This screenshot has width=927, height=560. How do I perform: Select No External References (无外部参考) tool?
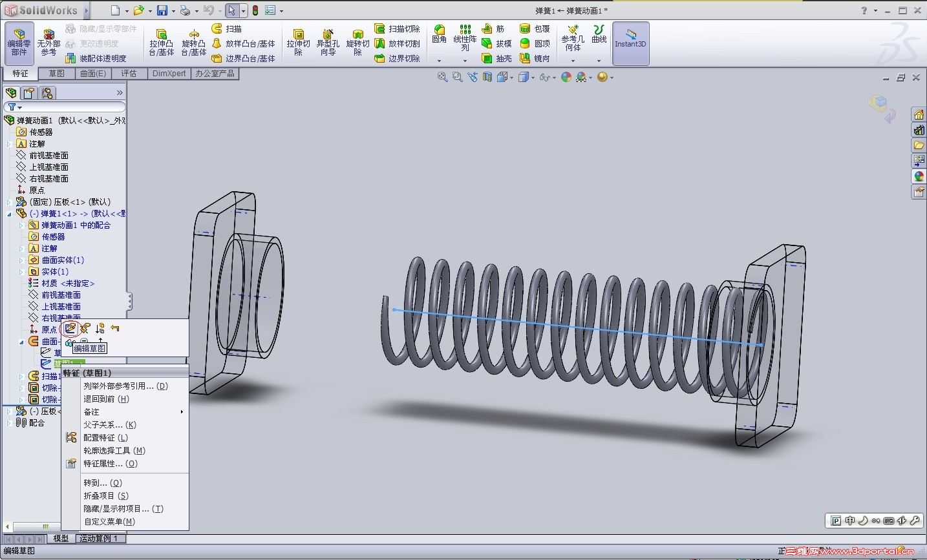[x=48, y=43]
